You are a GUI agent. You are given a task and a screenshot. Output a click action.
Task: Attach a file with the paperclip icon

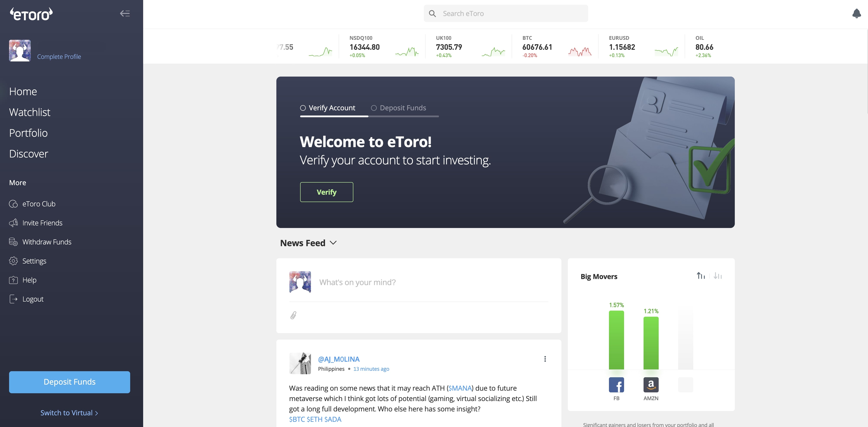point(293,315)
